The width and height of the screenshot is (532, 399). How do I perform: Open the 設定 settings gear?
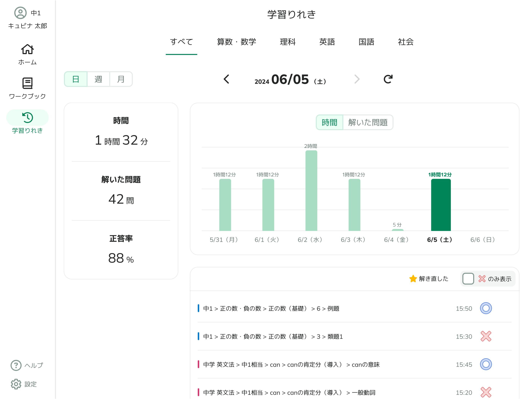pos(16,384)
